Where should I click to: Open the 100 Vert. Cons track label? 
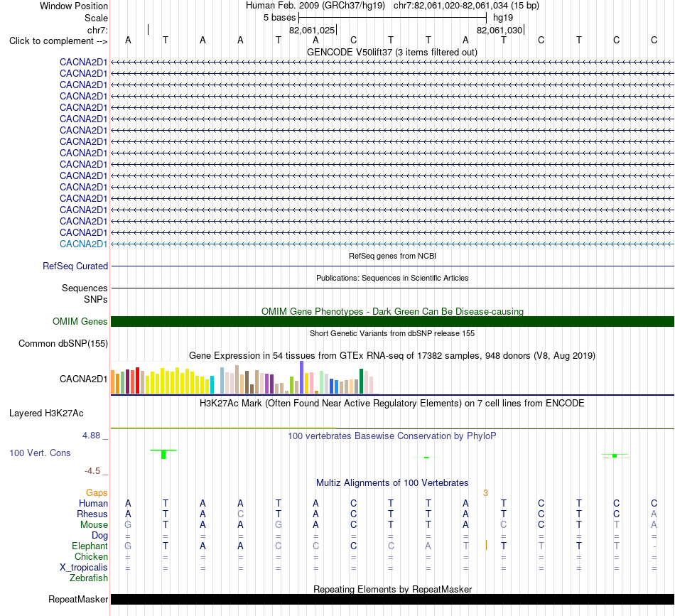[40, 453]
